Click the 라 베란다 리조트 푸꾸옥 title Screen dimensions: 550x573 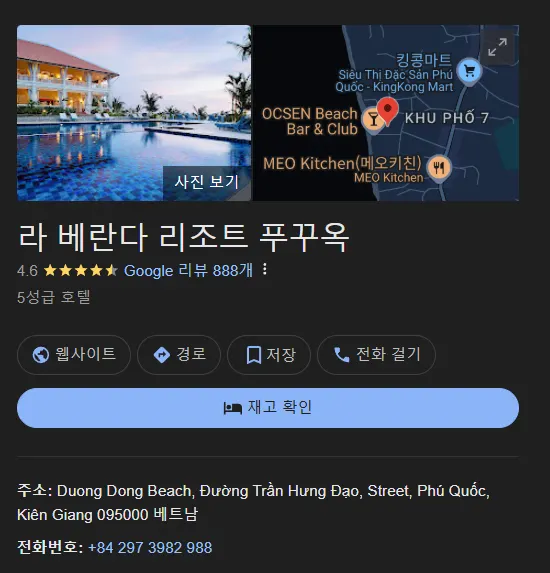pyautogui.click(x=184, y=238)
